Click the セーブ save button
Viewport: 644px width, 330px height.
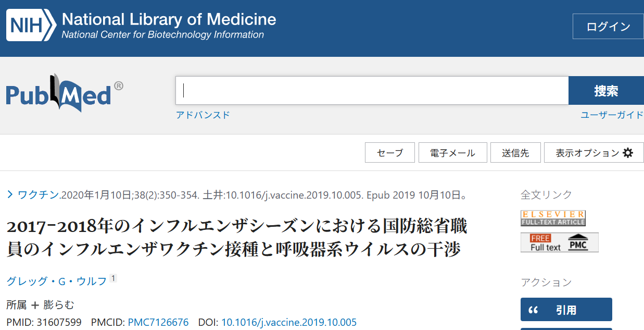pos(390,153)
